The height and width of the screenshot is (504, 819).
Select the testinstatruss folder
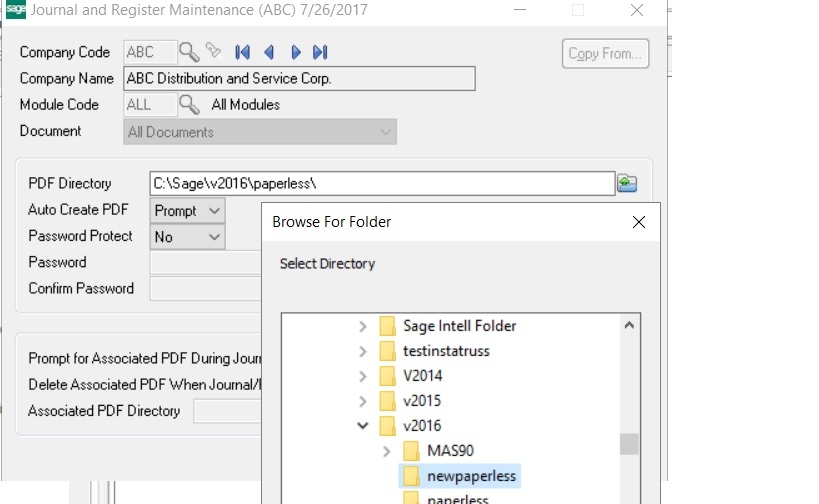pyautogui.click(x=446, y=351)
